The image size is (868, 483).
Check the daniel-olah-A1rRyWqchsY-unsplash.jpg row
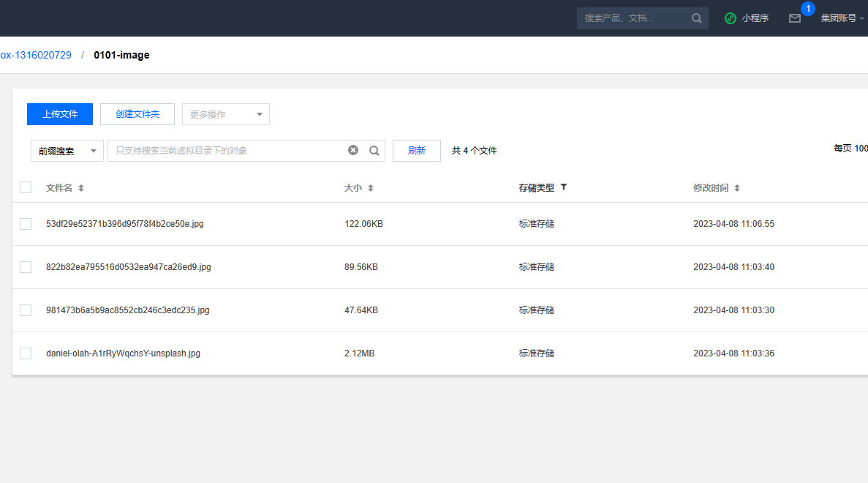26,353
